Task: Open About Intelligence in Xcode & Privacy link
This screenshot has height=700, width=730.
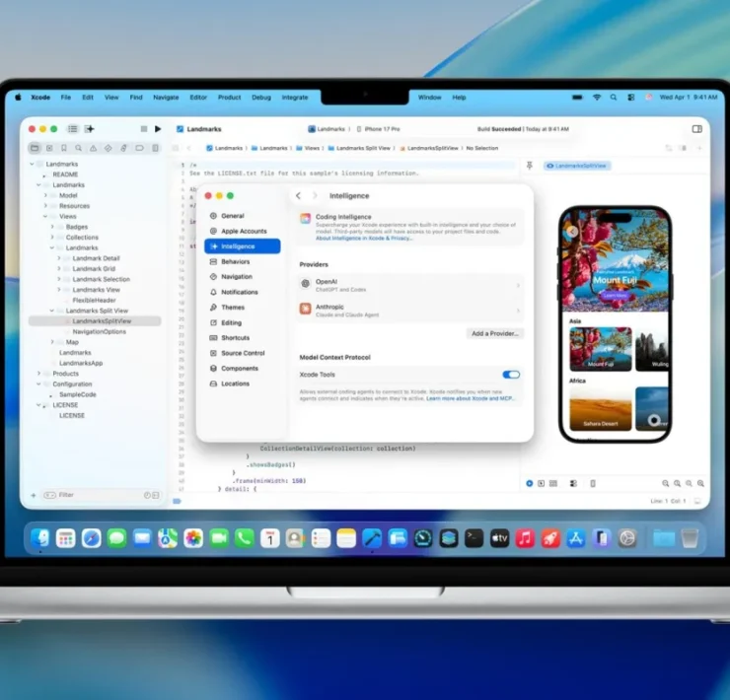Action: pos(364,239)
